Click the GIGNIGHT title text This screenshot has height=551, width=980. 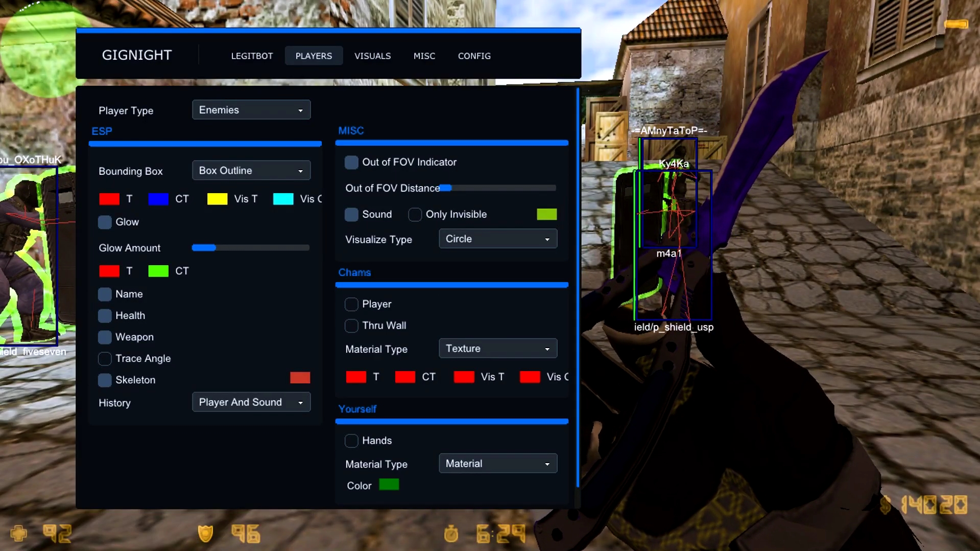[137, 55]
